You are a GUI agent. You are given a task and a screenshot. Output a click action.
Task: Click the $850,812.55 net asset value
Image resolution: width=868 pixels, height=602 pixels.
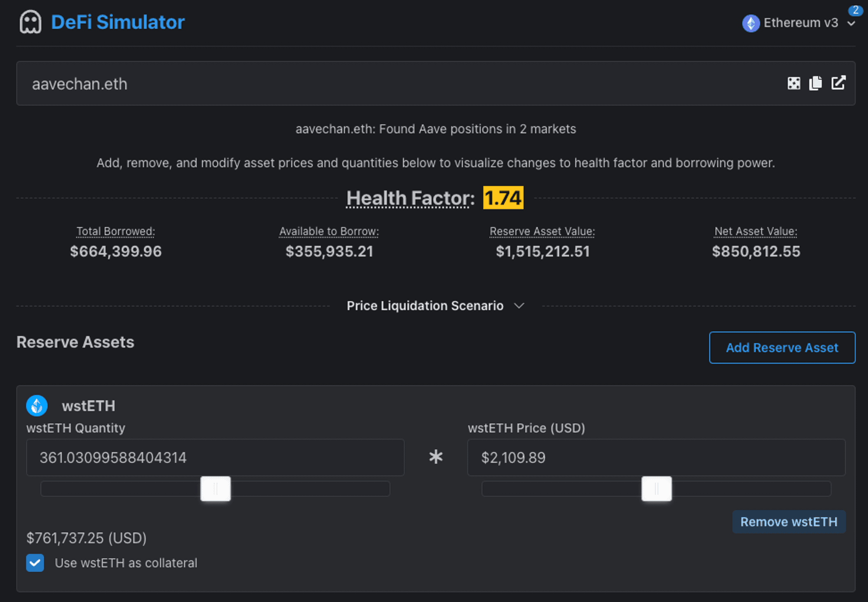click(756, 251)
